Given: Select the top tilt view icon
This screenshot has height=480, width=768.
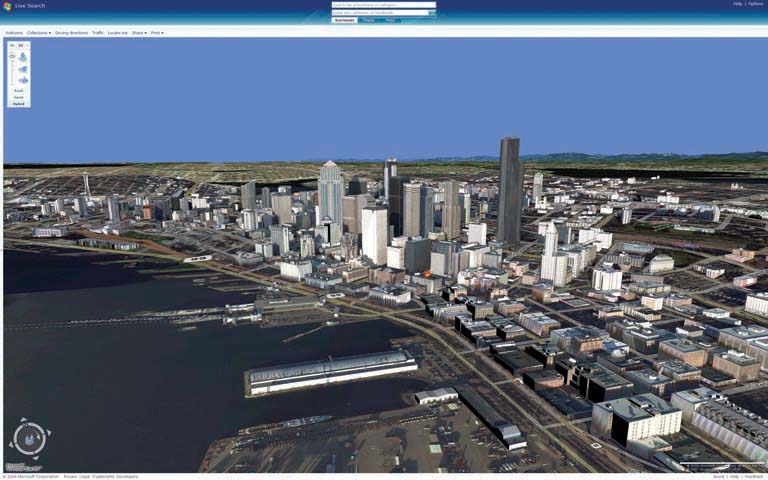Looking at the screenshot, I should click(23, 57).
